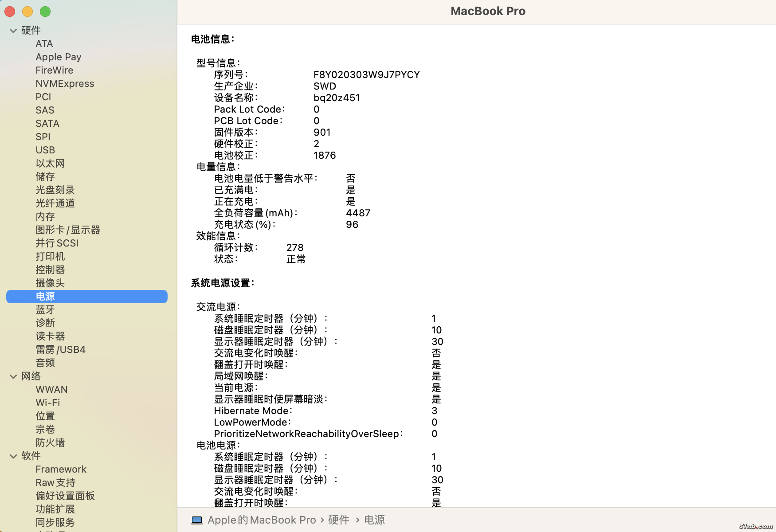Select NVMExpress in hardware list
This screenshot has height=532, width=776.
tap(65, 83)
